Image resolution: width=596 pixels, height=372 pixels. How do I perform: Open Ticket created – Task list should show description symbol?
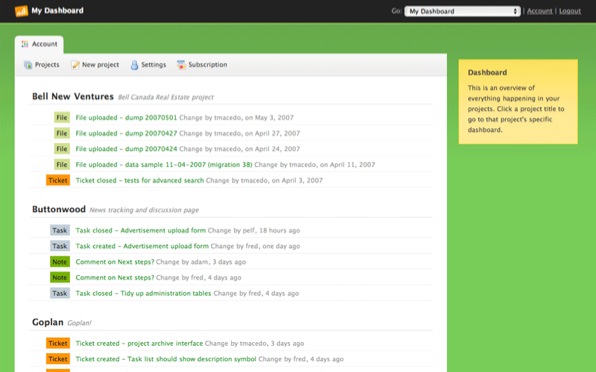pyautogui.click(x=166, y=359)
